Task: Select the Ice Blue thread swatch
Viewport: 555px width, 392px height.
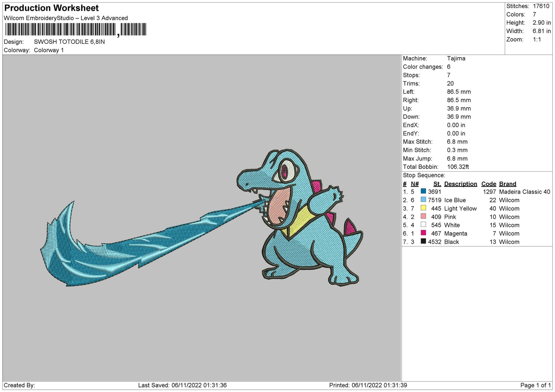Action: pos(423,200)
